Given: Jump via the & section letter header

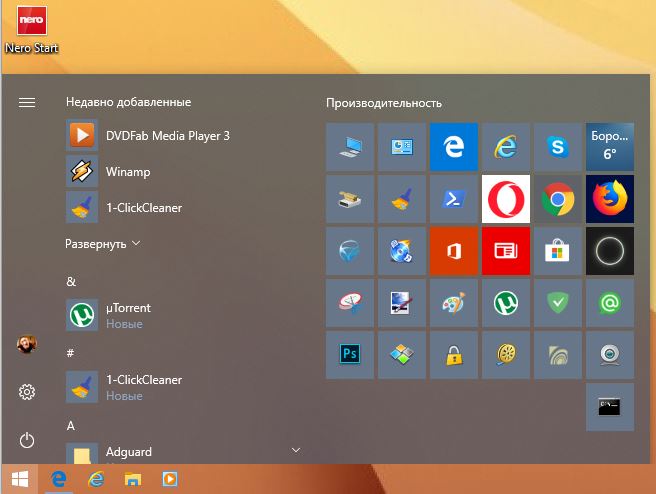Looking at the screenshot, I should 71,282.
